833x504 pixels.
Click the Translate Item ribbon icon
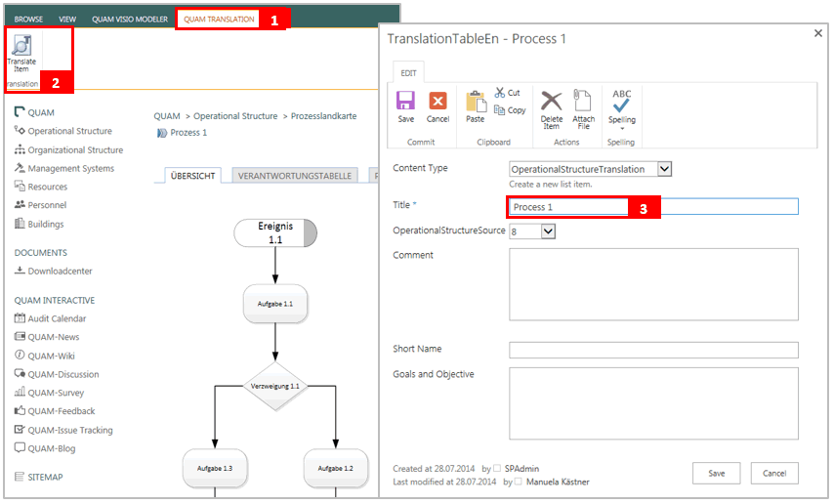[x=21, y=53]
